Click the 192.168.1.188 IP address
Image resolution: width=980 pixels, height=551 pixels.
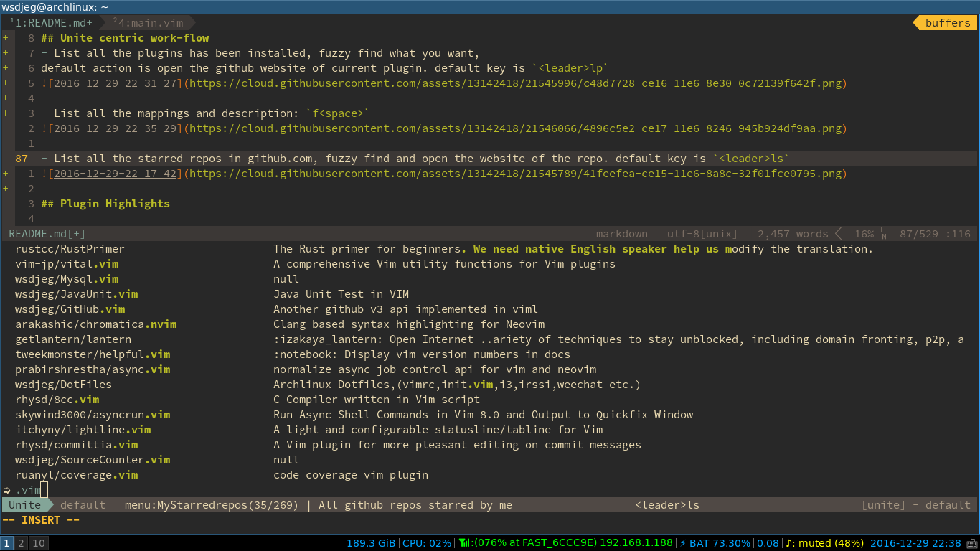coord(636,543)
